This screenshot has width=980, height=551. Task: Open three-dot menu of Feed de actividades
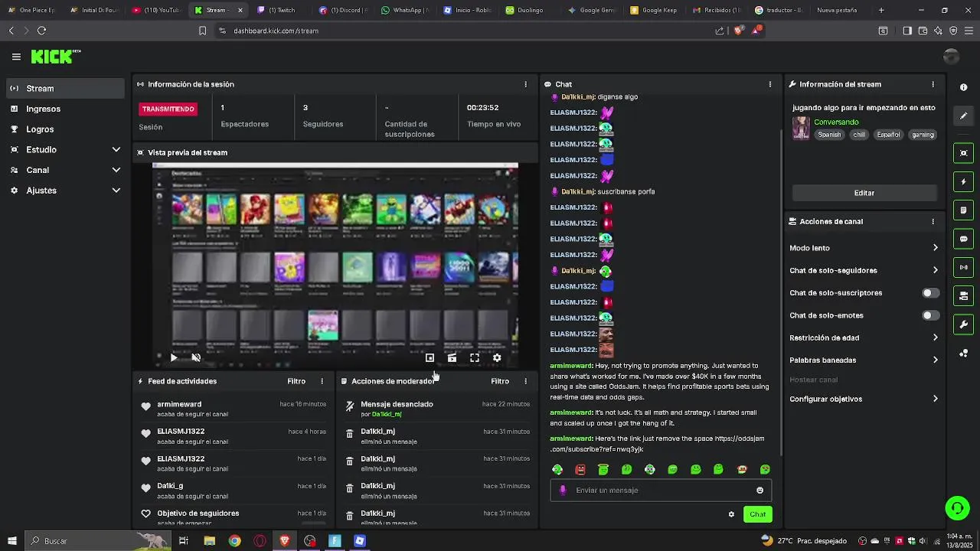click(x=322, y=381)
